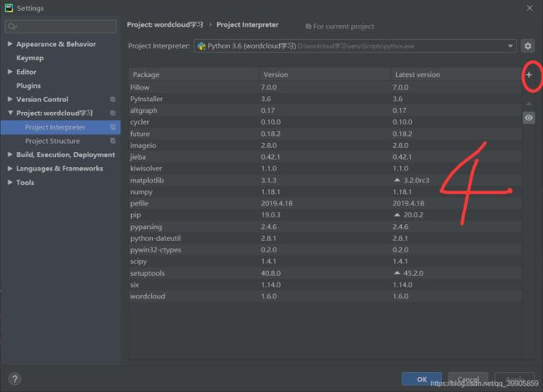Click the OK button
543x392 pixels.
(x=422, y=379)
